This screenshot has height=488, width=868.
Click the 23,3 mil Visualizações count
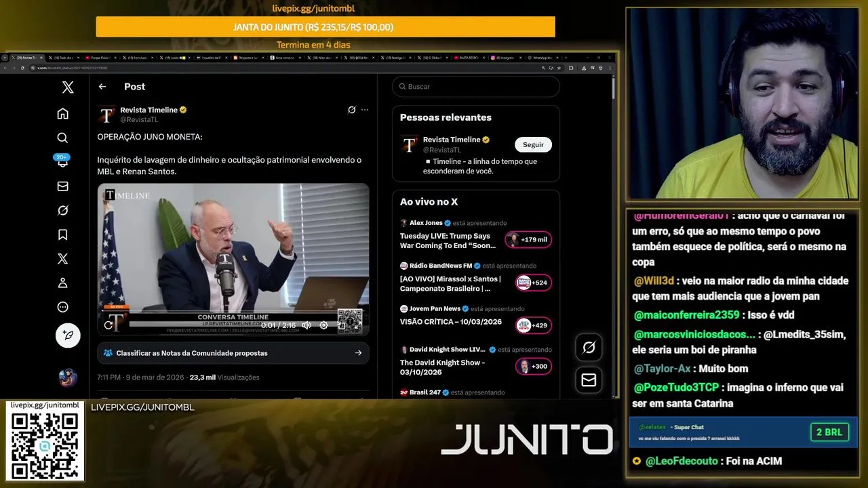pos(224,378)
